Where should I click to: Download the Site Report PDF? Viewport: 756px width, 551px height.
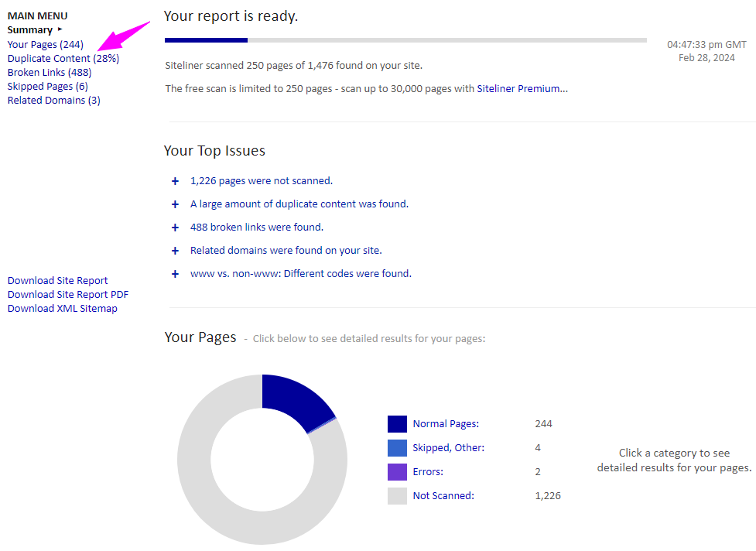(68, 295)
